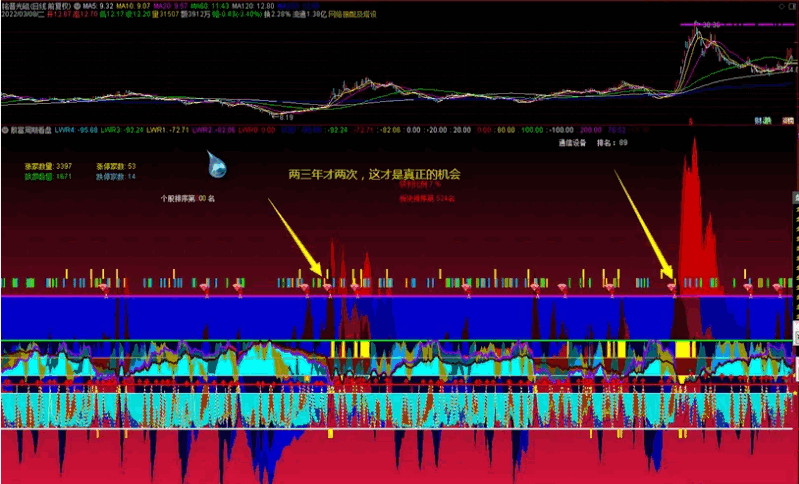This screenshot has width=799, height=484.
Task: Click the round icon before 殷富周期看盘
Action: pyautogui.click(x=5, y=130)
